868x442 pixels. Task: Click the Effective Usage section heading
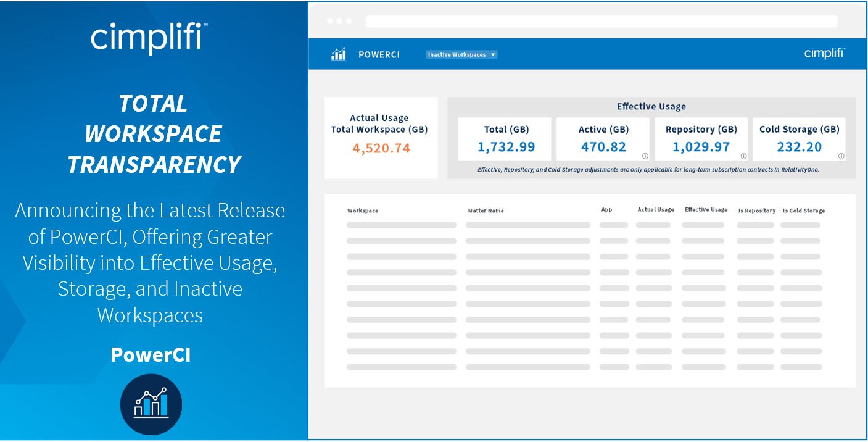pyautogui.click(x=651, y=106)
